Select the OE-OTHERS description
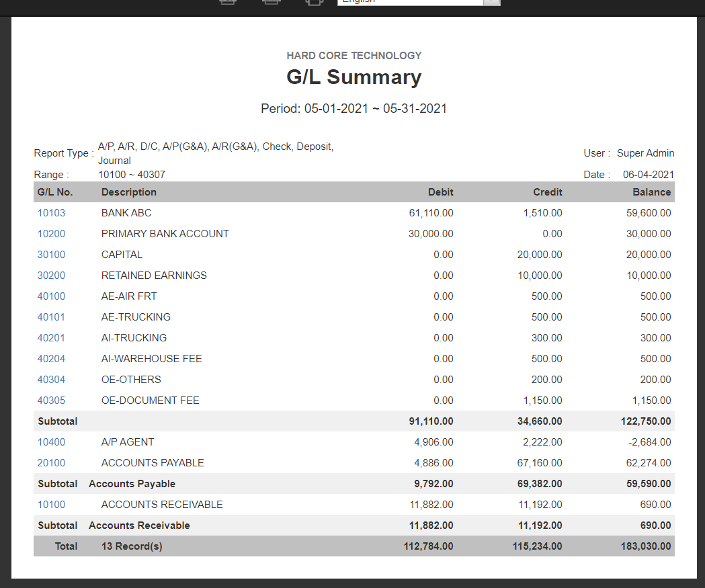This screenshot has width=705, height=588. pos(131,380)
